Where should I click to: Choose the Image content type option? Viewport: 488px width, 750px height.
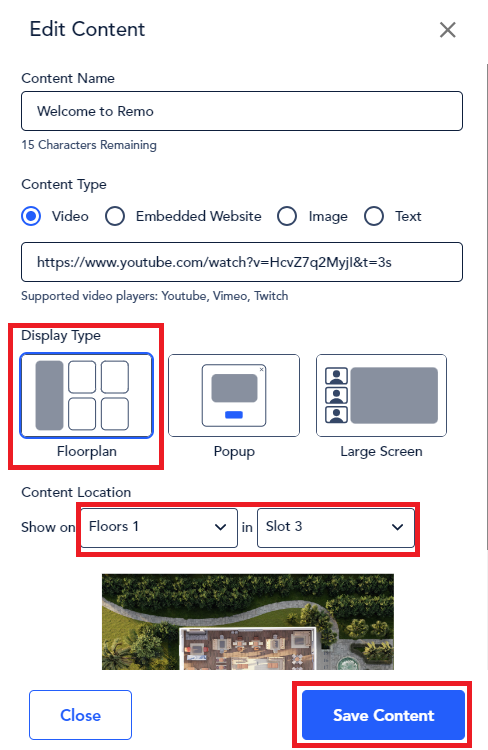pos(287,216)
